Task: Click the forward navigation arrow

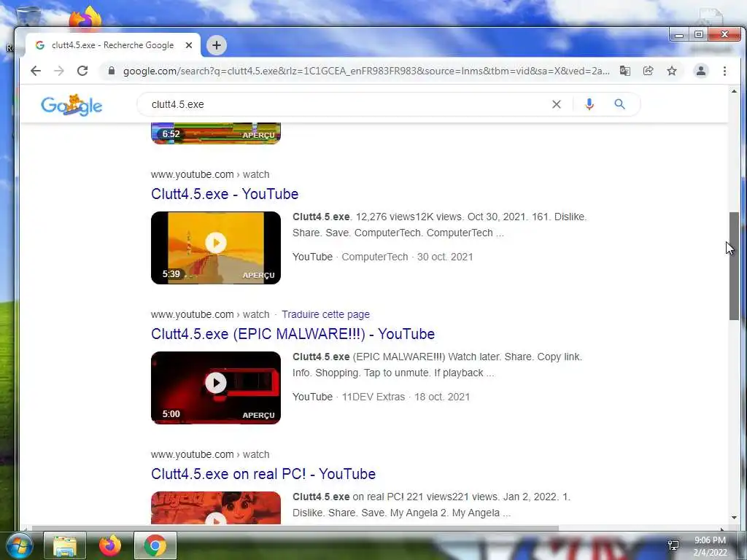Action: 59,71
